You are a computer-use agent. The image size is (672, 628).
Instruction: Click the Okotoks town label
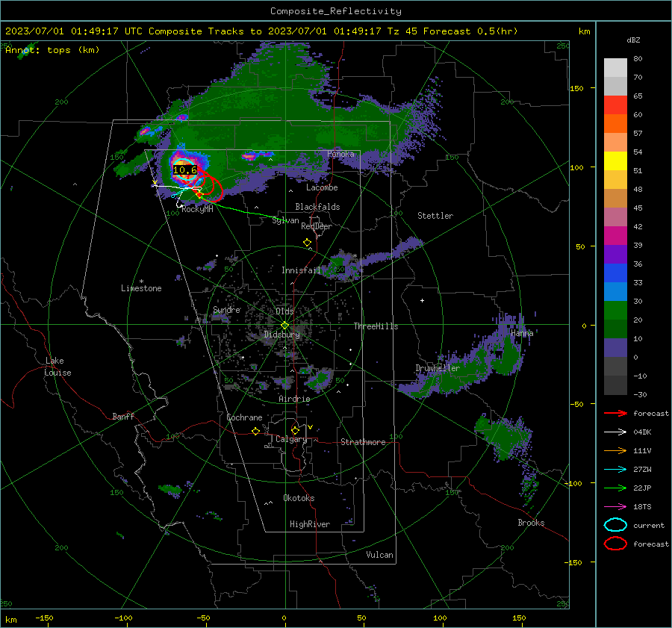(299, 498)
